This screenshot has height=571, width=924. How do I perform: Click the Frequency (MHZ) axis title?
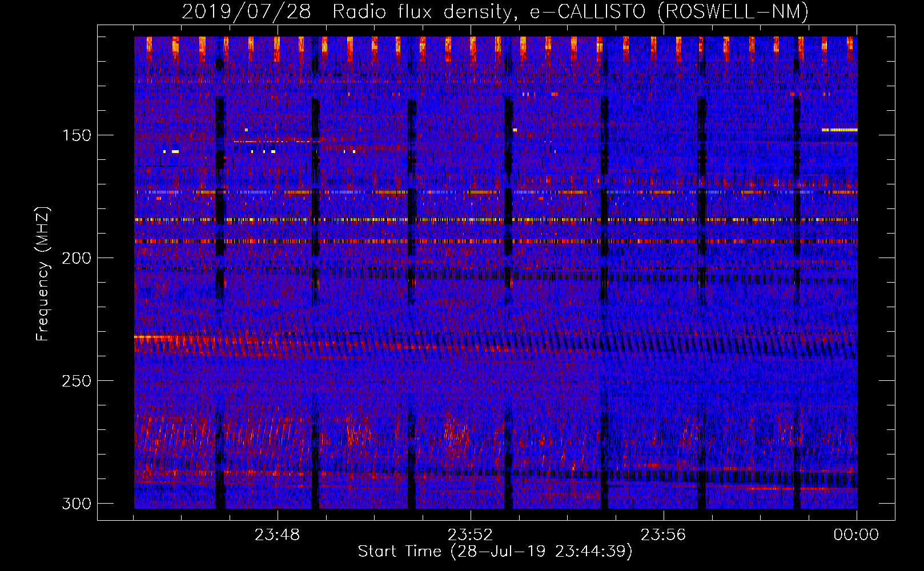coord(43,274)
